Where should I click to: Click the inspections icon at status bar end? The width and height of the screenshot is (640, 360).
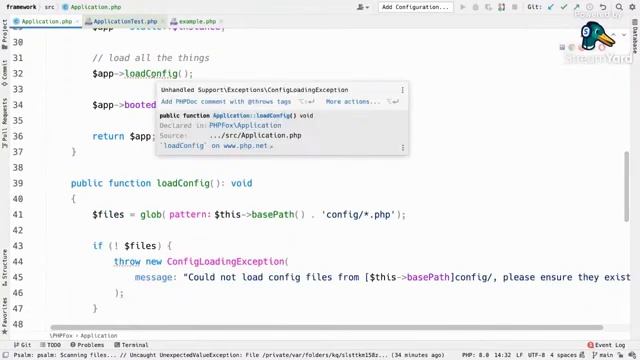632,355
